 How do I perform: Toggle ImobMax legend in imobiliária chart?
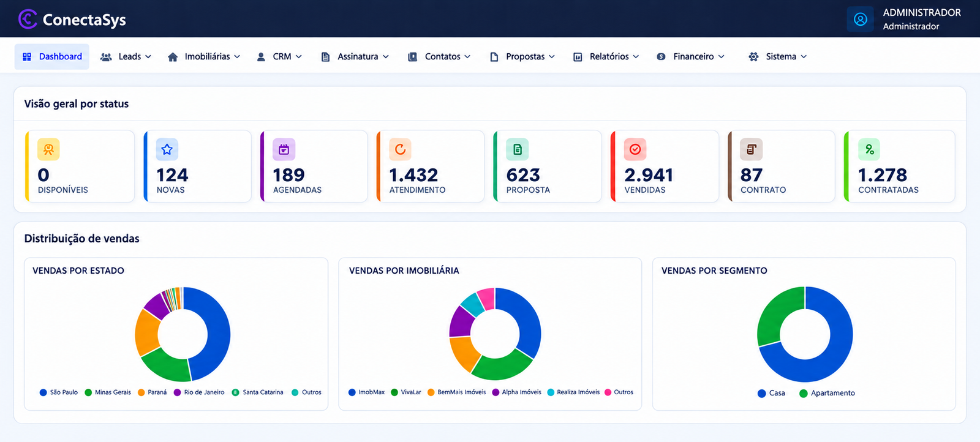(367, 392)
